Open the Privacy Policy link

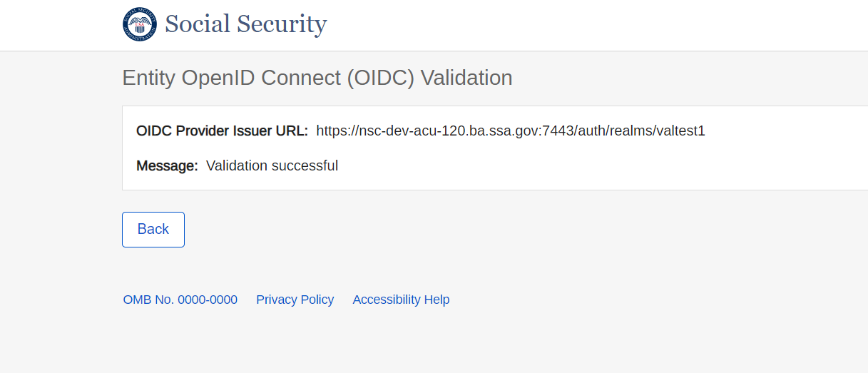click(x=295, y=300)
